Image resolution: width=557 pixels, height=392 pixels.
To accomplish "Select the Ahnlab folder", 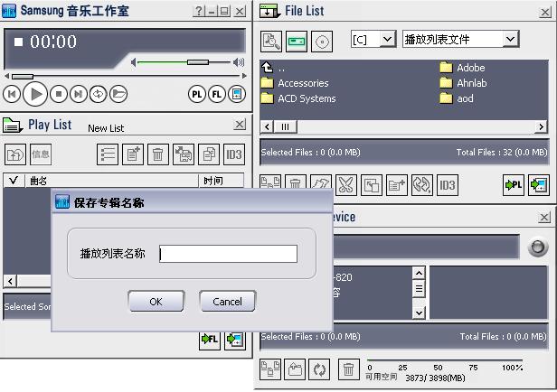I will (463, 83).
